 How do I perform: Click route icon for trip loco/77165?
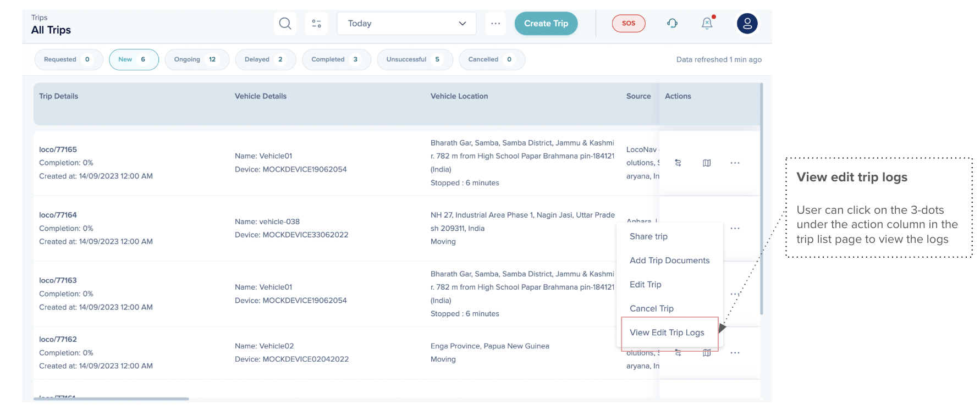point(678,163)
